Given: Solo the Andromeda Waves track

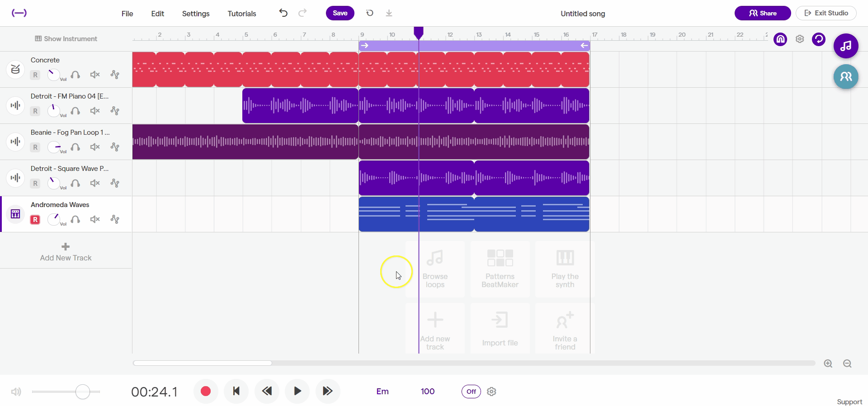Looking at the screenshot, I should pos(75,219).
